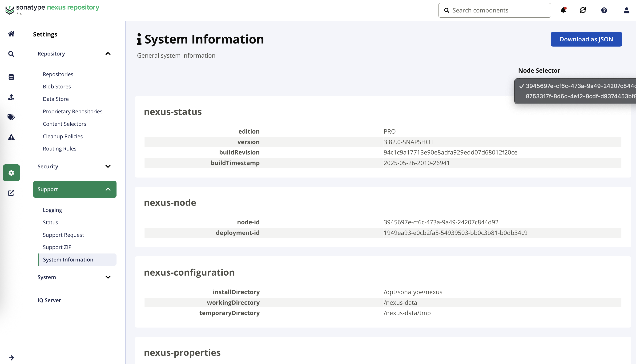
Task: Expand the sidebar with the arrow icon
Action: (11, 358)
